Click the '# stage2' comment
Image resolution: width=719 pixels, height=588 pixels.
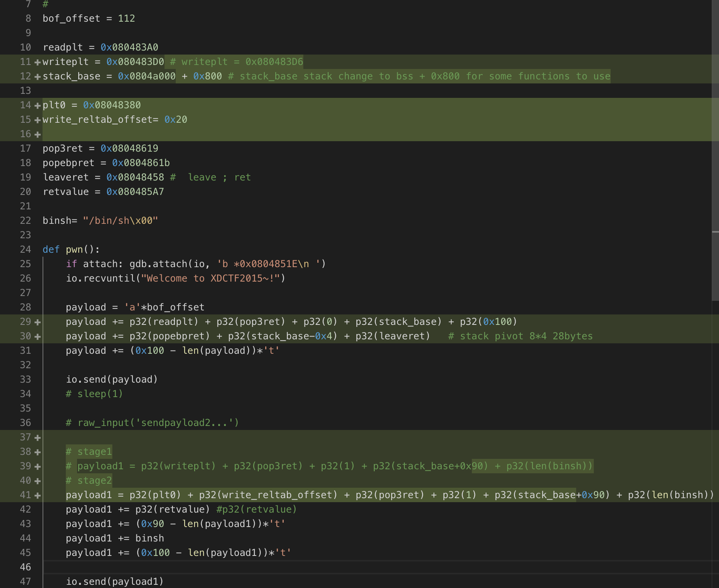89,481
